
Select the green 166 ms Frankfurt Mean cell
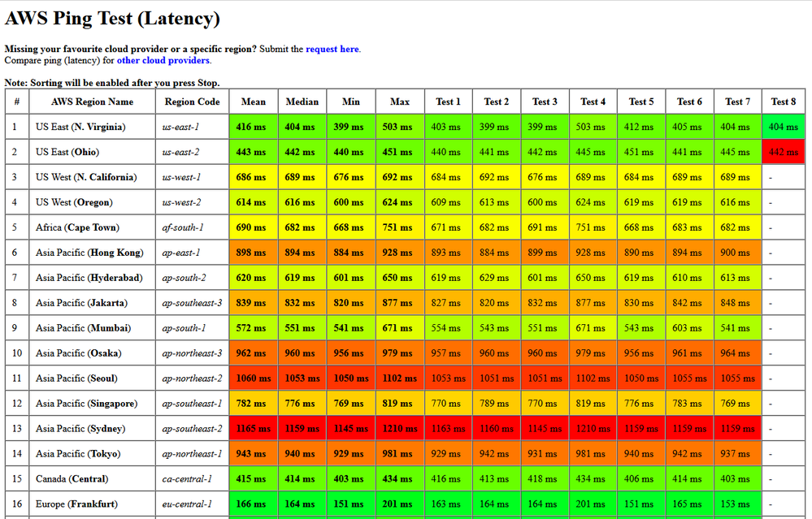(253, 504)
